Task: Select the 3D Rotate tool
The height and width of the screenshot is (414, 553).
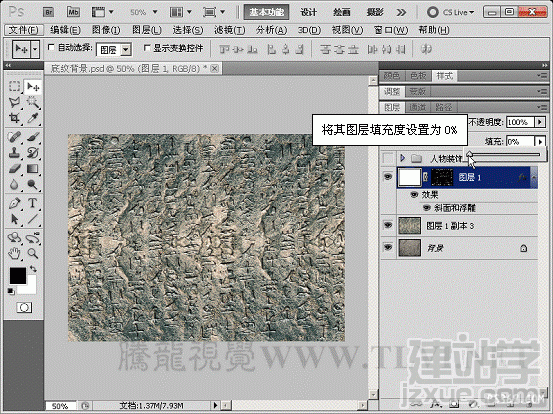Action: [14, 238]
